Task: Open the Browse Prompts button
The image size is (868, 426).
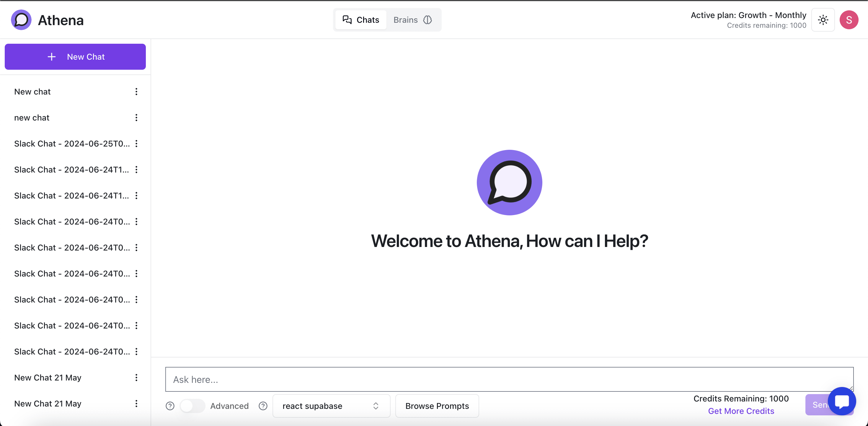Action: (x=437, y=406)
